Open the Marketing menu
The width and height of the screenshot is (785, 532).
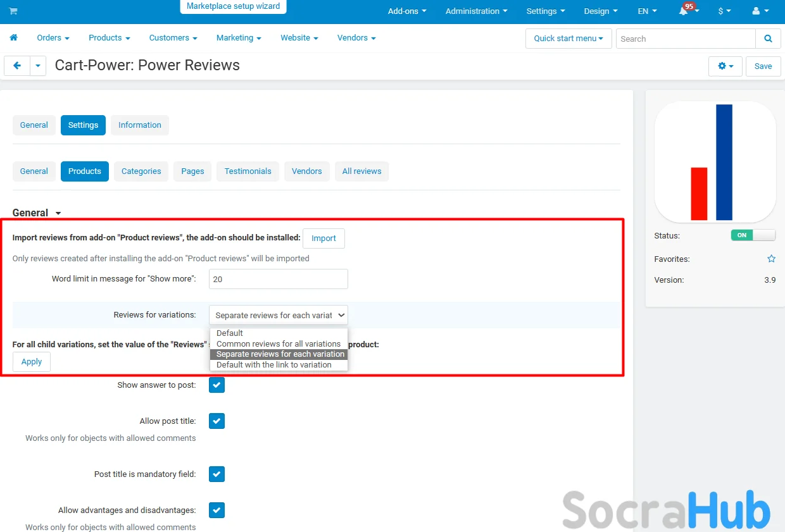(x=239, y=38)
